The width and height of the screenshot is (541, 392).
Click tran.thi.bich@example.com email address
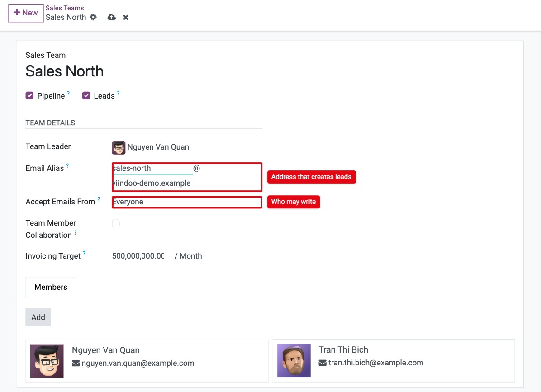click(376, 363)
